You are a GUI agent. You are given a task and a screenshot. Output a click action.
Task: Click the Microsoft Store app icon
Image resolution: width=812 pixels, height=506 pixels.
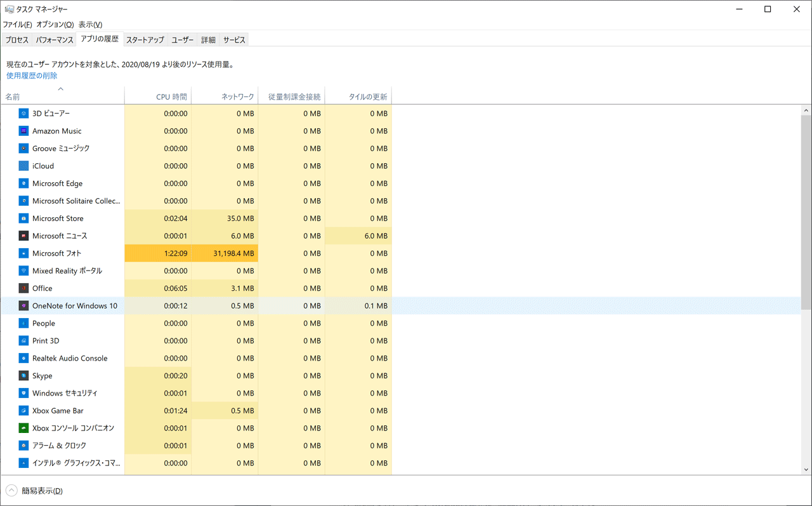23,218
